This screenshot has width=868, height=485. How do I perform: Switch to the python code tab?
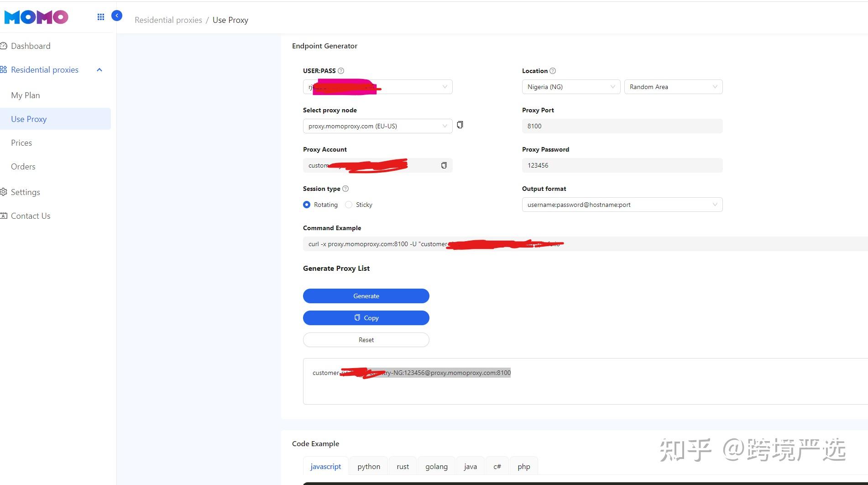[x=369, y=466]
